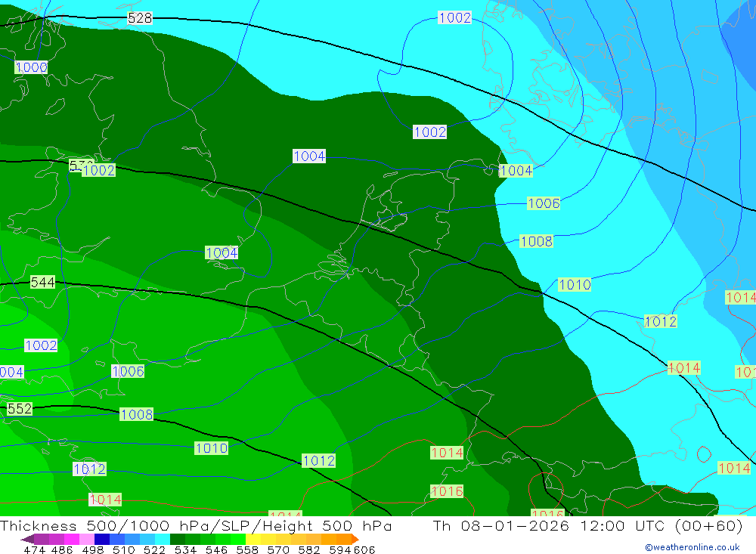Click the forecast offset "(00+60)"
The image size is (756, 554).
tap(709, 525)
